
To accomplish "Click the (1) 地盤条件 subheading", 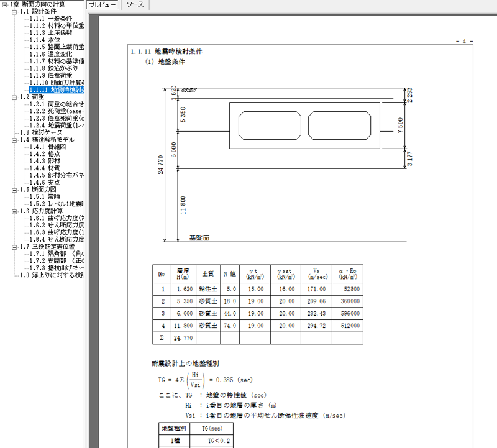I will (165, 62).
